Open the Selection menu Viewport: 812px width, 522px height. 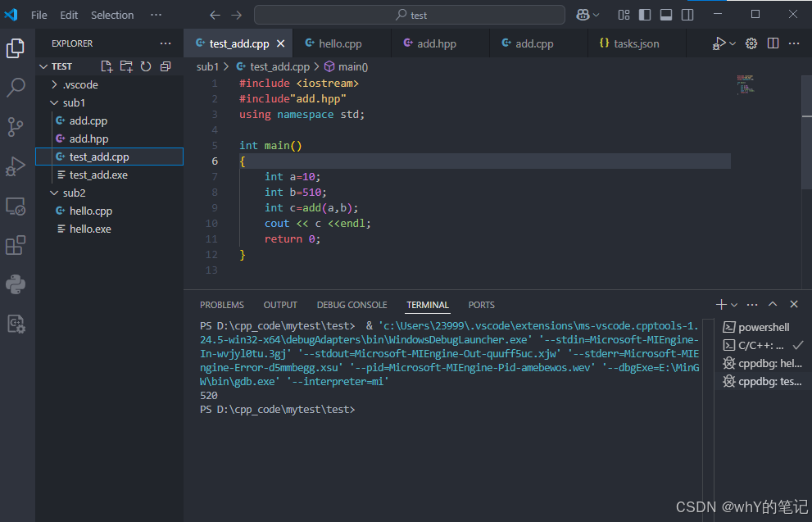(x=112, y=15)
